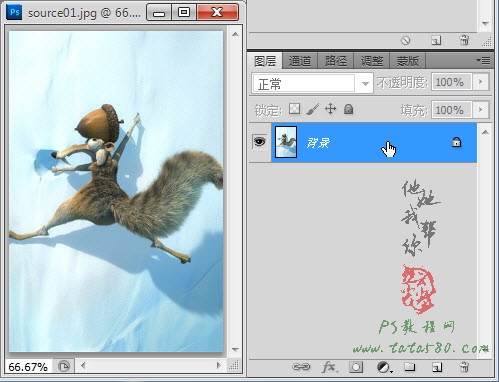Click the upper panel disabled circle icon
The width and height of the screenshot is (499, 382).
coord(405,41)
